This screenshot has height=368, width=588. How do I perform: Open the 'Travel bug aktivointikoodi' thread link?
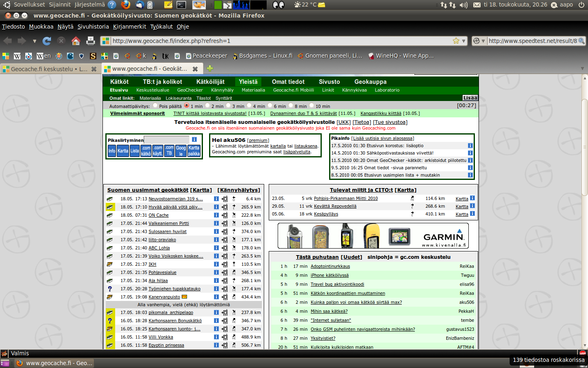click(x=337, y=284)
